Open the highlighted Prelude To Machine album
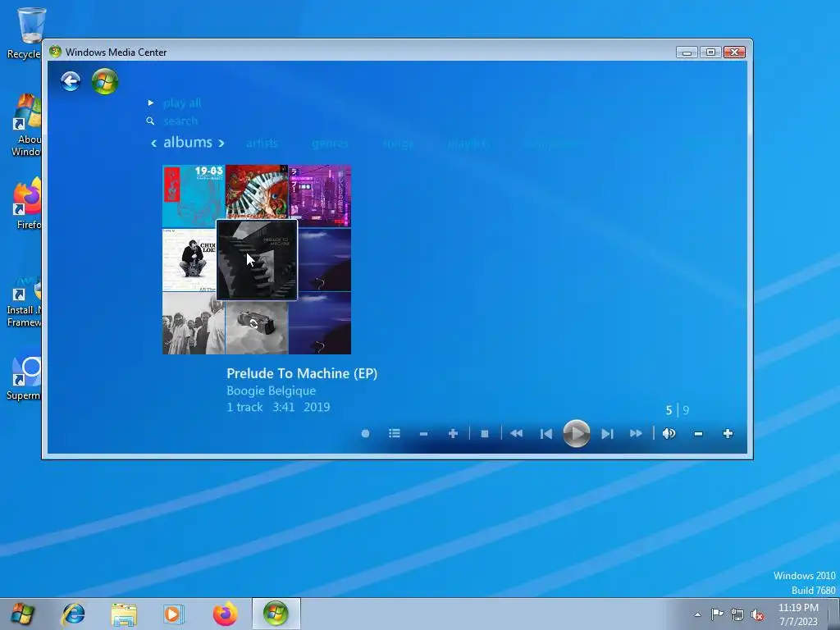Screen dimensions: 840x630 tap(257, 260)
